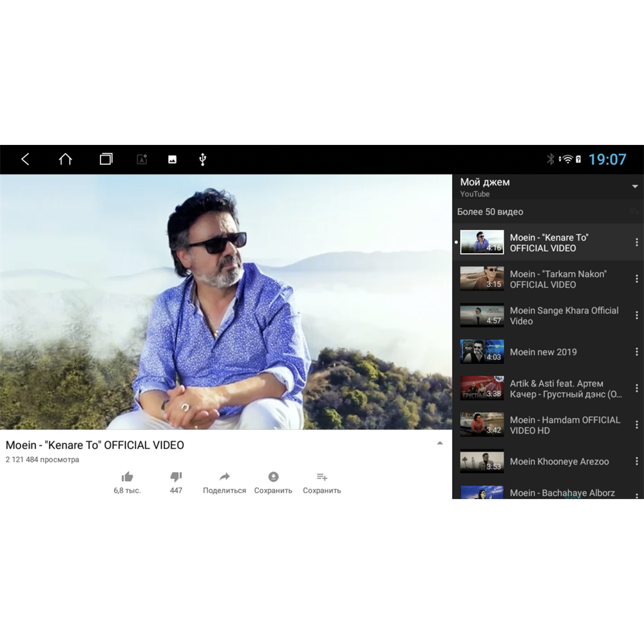Tap the video player to show controls
Screen dimensions: 644x644
click(x=226, y=302)
